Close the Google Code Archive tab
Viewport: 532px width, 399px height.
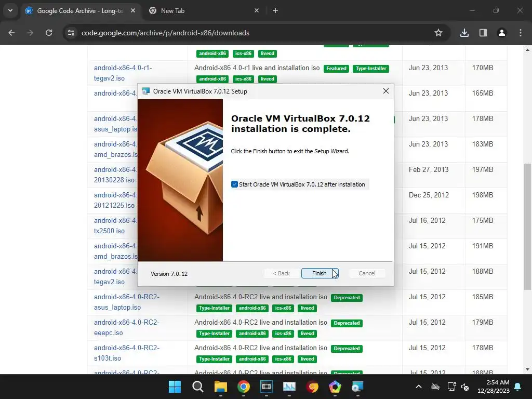133,10
